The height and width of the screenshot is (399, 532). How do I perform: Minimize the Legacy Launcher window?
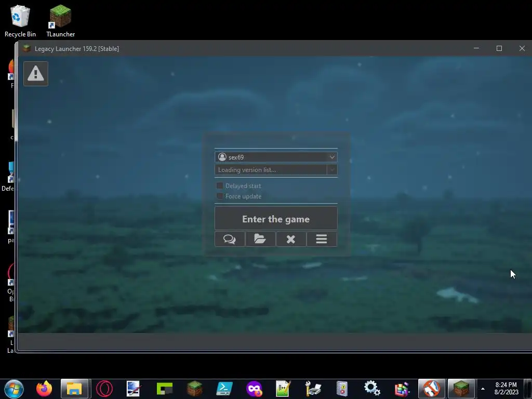pyautogui.click(x=476, y=48)
